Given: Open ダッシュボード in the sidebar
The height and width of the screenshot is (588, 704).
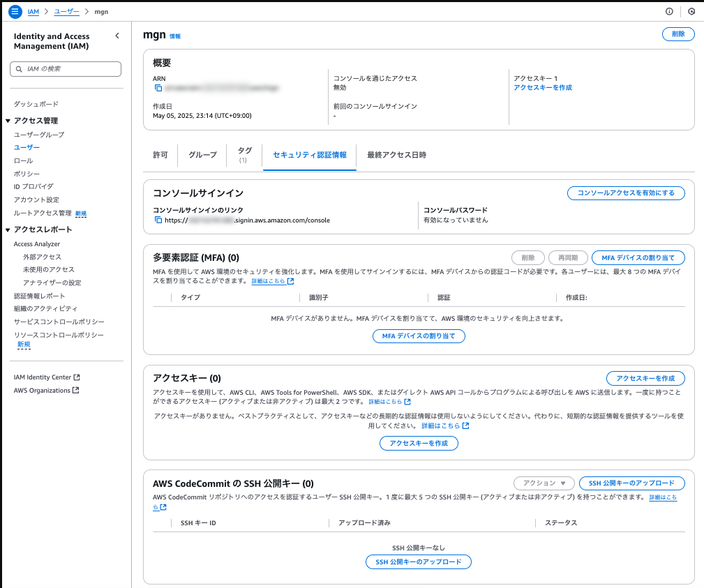Looking at the screenshot, I should tap(36, 104).
